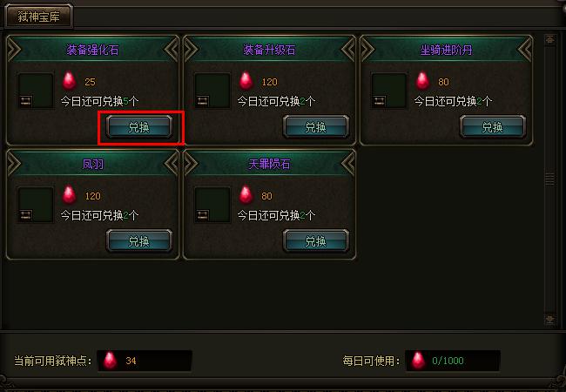Click red gem icon beside 当前可用弑神点

tap(110, 361)
